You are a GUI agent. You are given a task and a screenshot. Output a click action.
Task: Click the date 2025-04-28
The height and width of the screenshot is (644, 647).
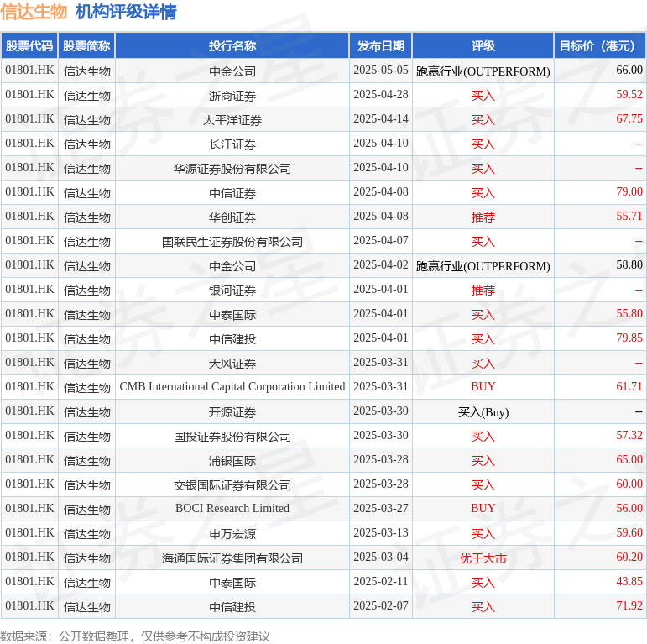pyautogui.click(x=381, y=95)
